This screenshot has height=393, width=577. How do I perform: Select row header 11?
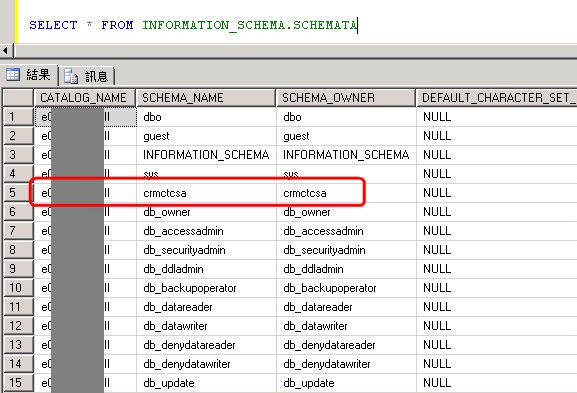(x=18, y=307)
